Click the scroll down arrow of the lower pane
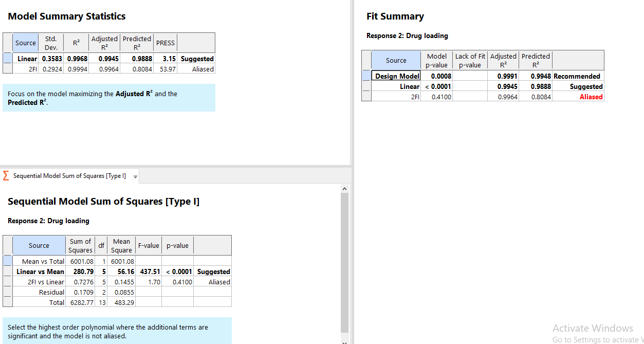644x344 pixels. click(x=344, y=341)
